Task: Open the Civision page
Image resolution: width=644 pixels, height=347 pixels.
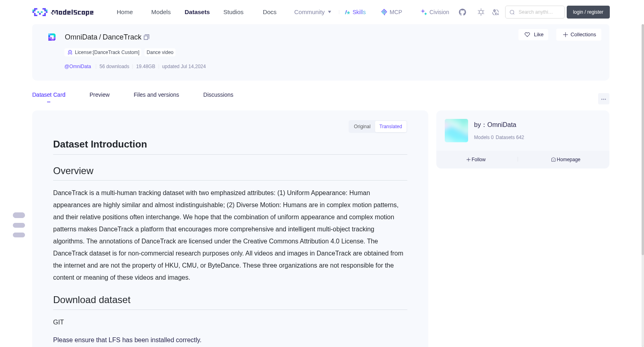Action: [x=435, y=12]
